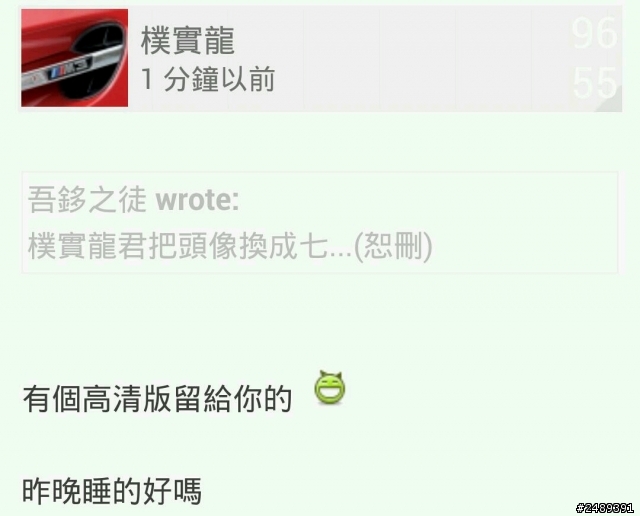Select the line 昨晚睡的好嗎

point(112,491)
